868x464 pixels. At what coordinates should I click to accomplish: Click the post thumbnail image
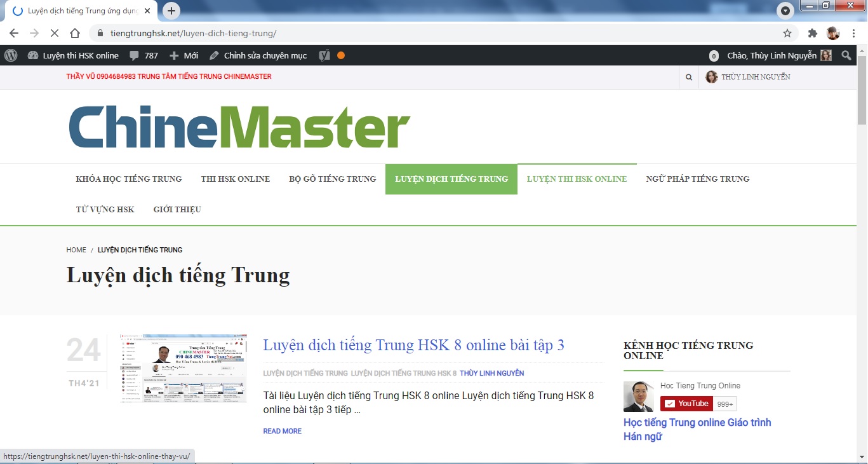click(x=185, y=368)
